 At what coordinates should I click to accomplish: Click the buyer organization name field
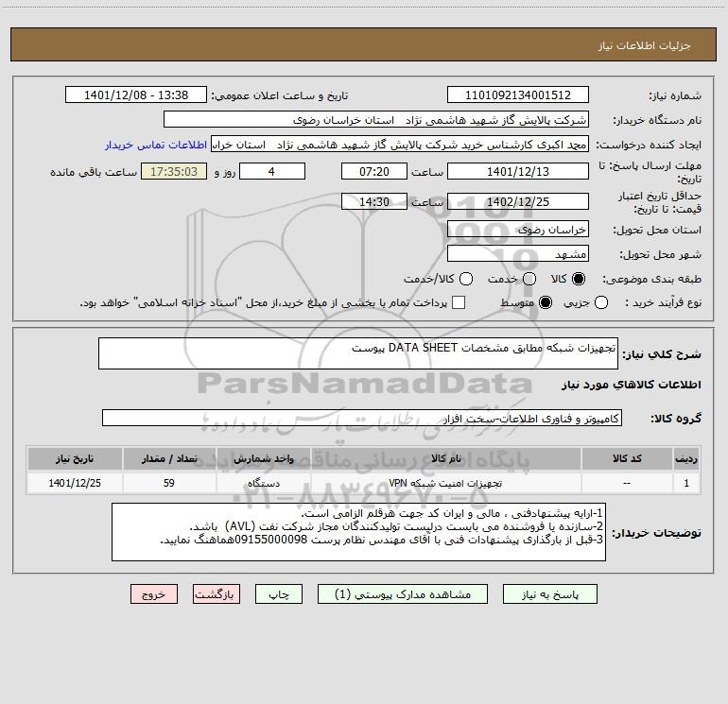coord(376,120)
